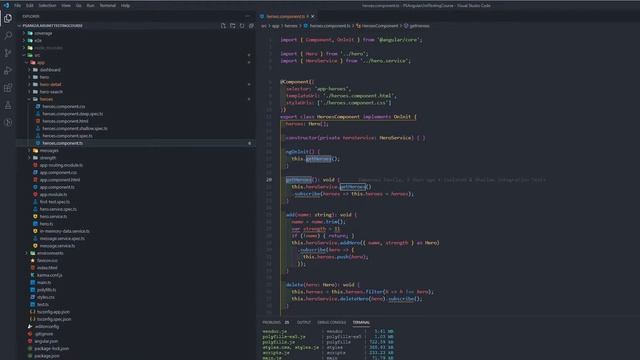The width and height of the screenshot is (640, 360).
Task: Select heroes.component.ts in the Explorer tree
Action: pyautogui.click(x=62, y=143)
